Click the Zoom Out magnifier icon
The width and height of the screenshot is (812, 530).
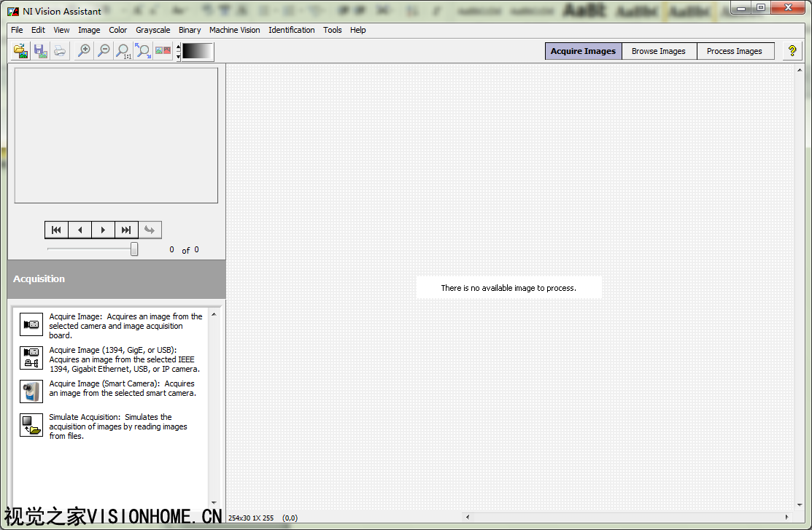pos(104,51)
